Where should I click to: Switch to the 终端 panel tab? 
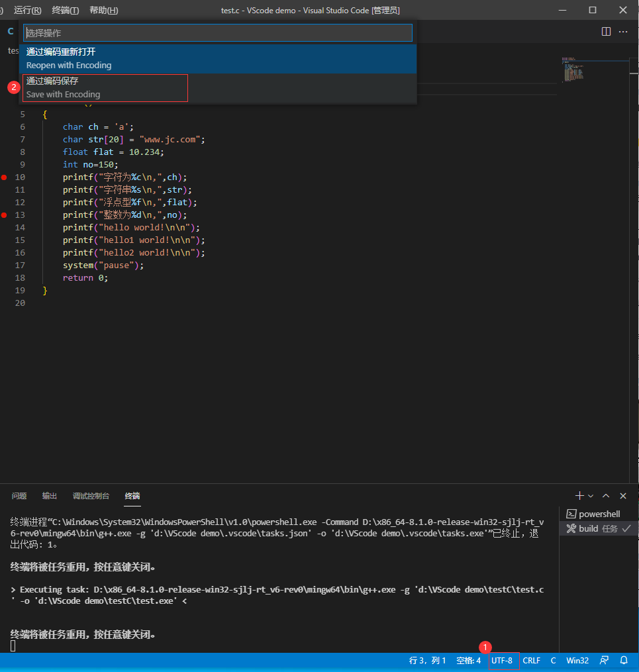pos(132,496)
